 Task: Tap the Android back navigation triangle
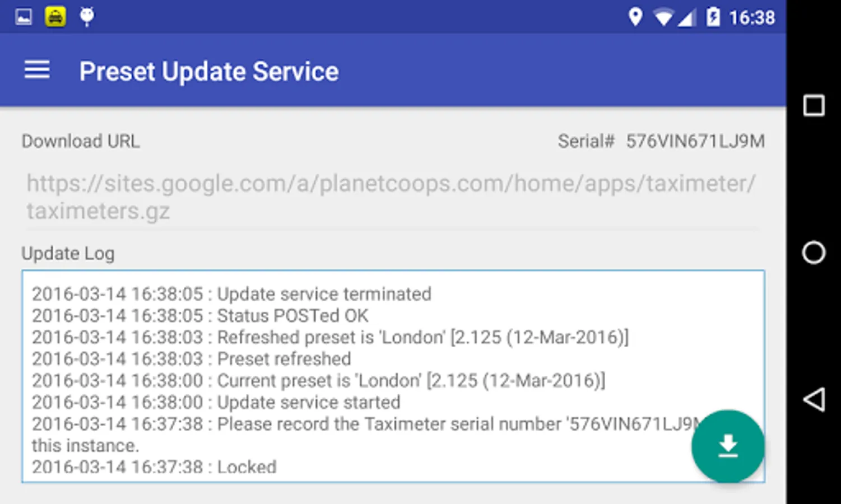pos(814,400)
